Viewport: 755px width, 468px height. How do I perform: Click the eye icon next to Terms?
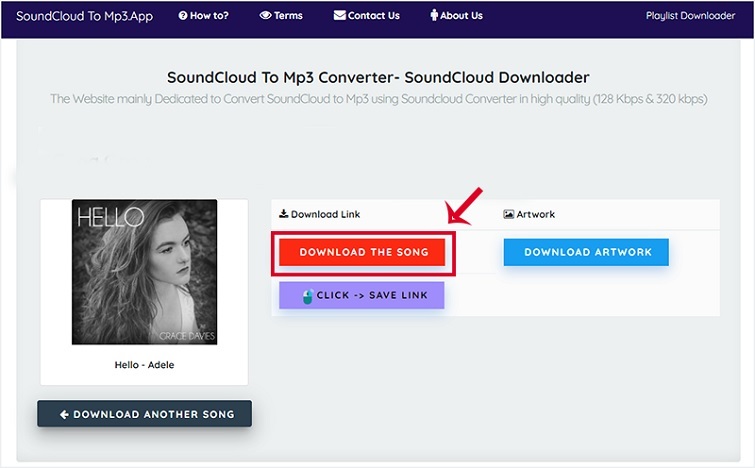[265, 16]
